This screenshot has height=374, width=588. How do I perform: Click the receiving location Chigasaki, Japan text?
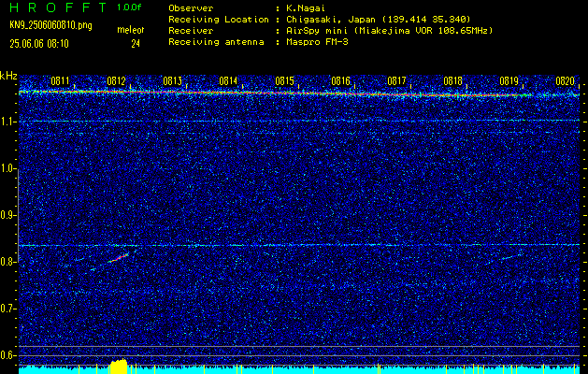coord(378,20)
